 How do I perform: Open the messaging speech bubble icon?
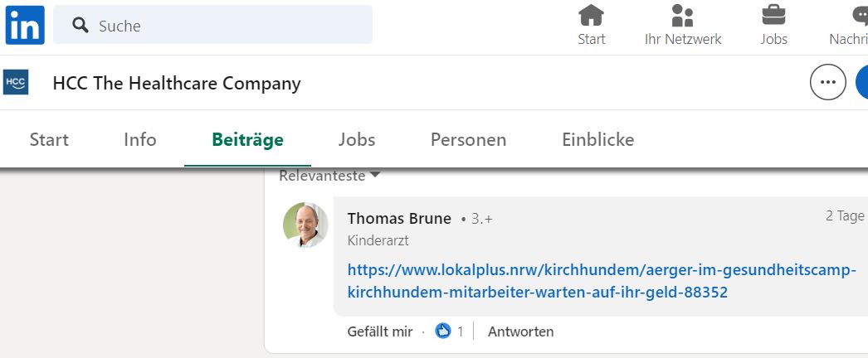861,16
